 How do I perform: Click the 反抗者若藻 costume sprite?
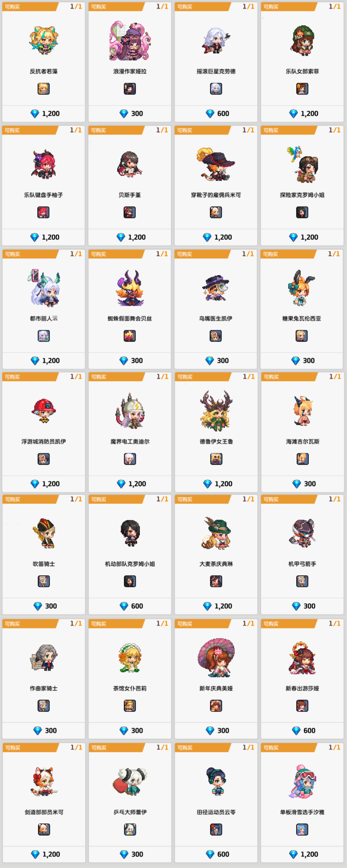point(44,40)
